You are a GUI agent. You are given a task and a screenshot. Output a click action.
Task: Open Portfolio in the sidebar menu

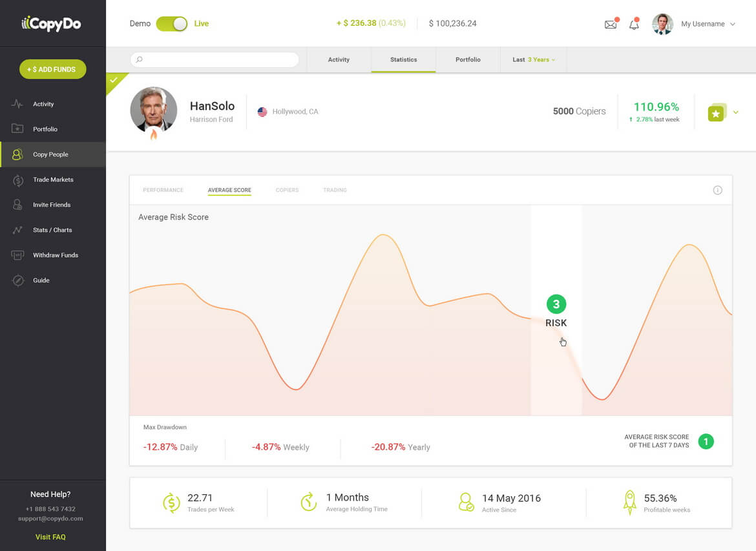(x=53, y=129)
